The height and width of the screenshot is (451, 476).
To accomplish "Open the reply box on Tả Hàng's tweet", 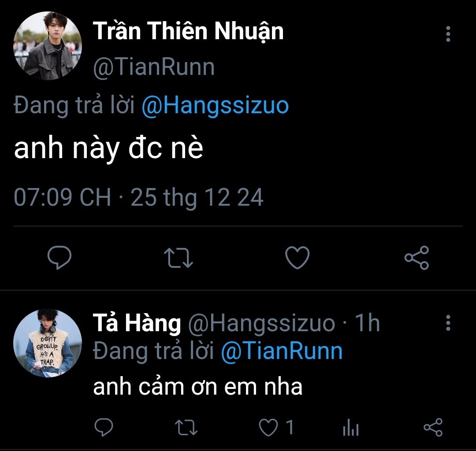I will 104,427.
